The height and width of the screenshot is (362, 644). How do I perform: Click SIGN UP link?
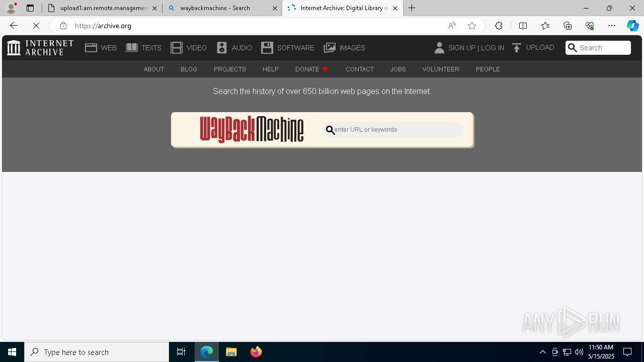tap(461, 48)
